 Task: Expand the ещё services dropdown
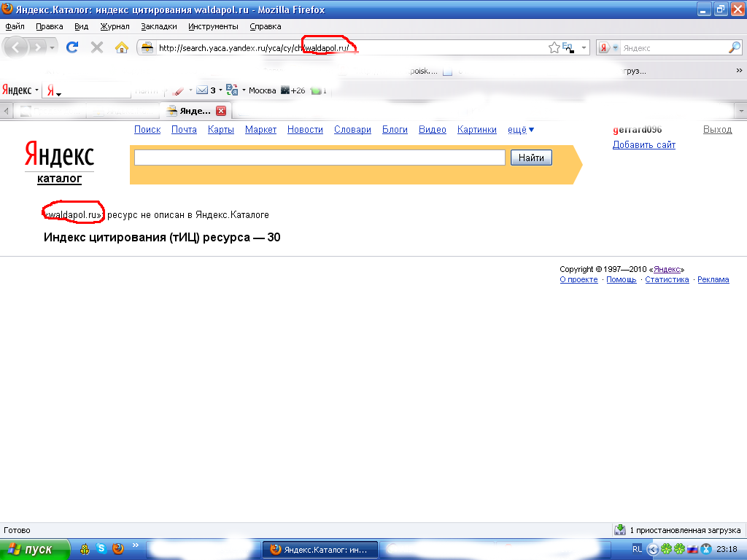[521, 130]
